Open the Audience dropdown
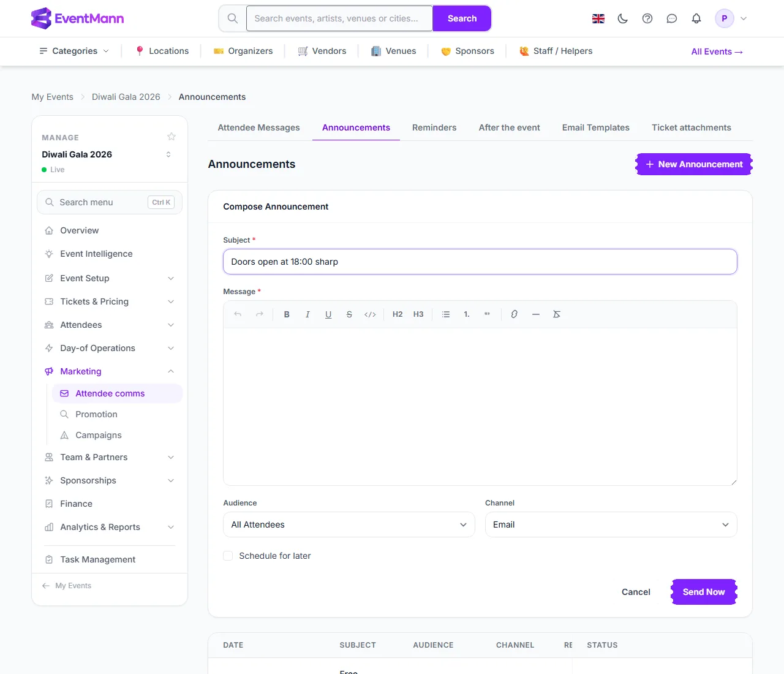This screenshot has height=674, width=784. coord(349,524)
